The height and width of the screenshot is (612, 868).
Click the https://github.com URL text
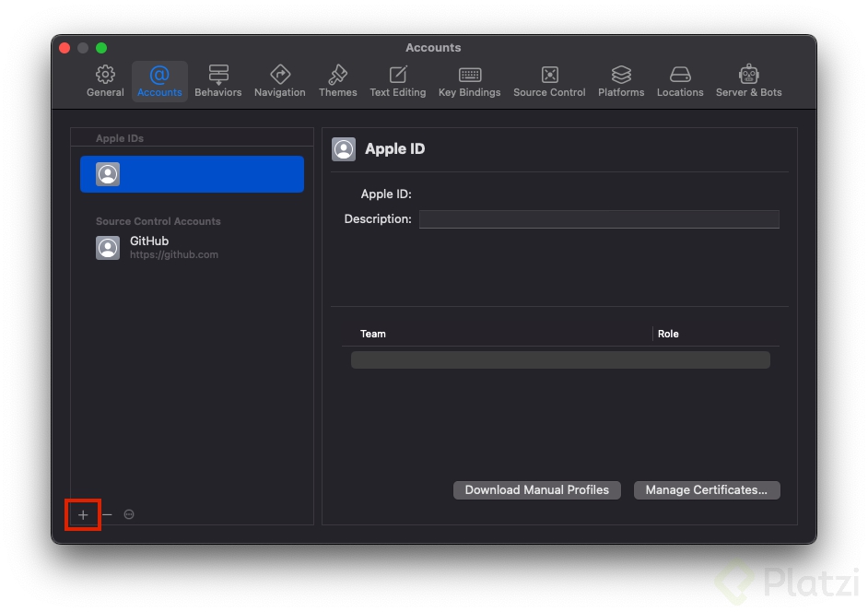pos(174,254)
